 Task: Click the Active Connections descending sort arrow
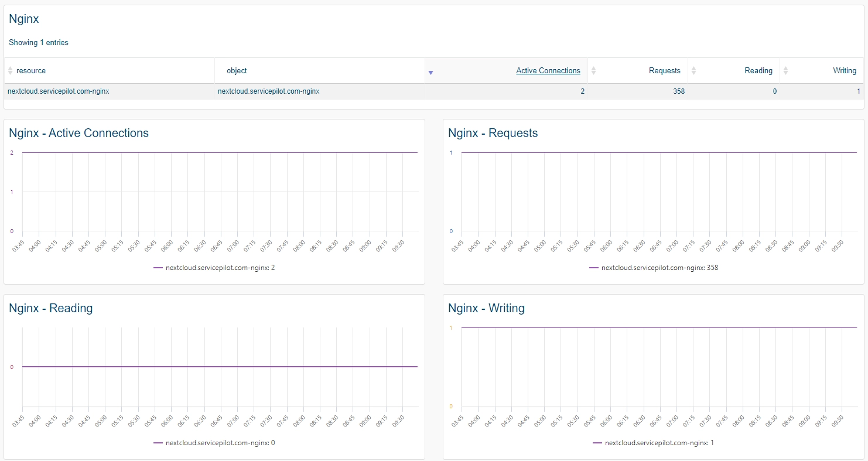430,73
